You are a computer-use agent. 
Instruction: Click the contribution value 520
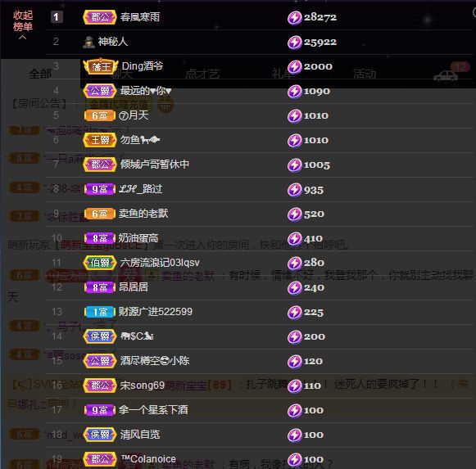click(x=314, y=214)
